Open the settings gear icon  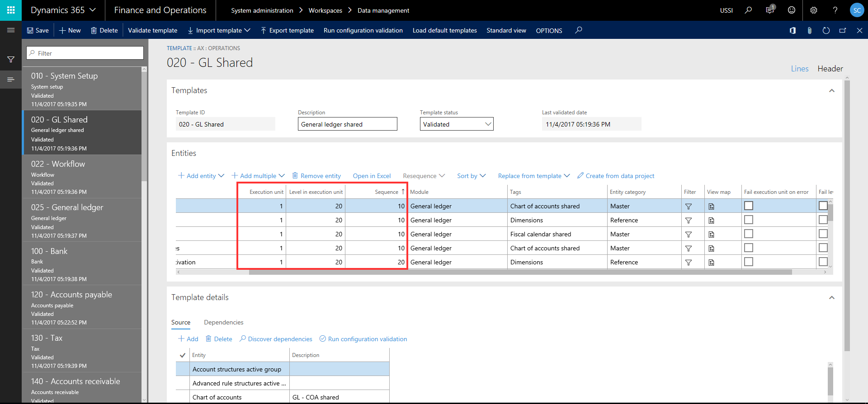coord(814,10)
